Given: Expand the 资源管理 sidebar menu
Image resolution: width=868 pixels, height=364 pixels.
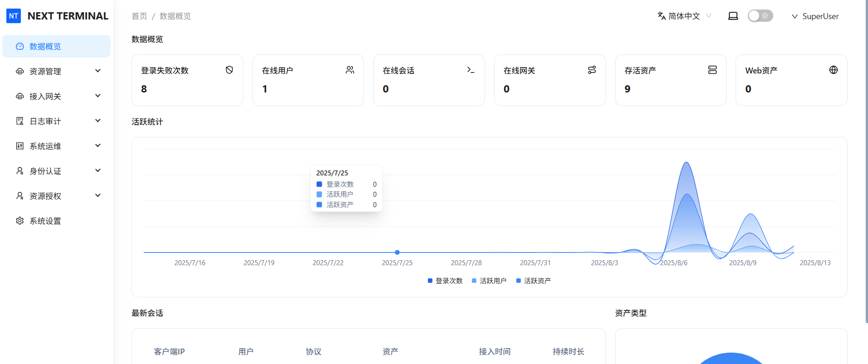Looking at the screenshot, I should pos(57,71).
